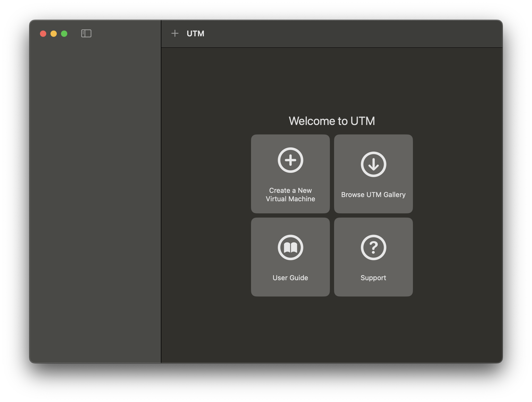Click empty area below the Support tile
This screenshot has height=402, width=532.
373,329
